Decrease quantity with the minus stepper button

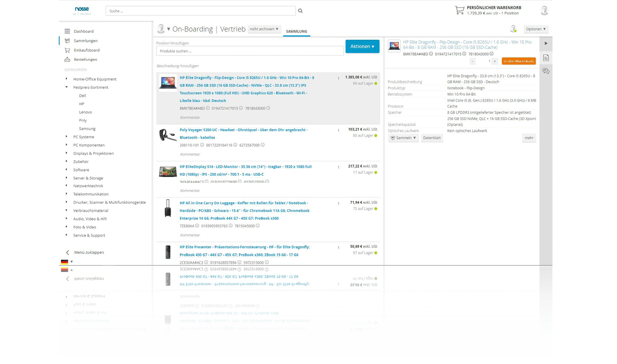[472, 61]
